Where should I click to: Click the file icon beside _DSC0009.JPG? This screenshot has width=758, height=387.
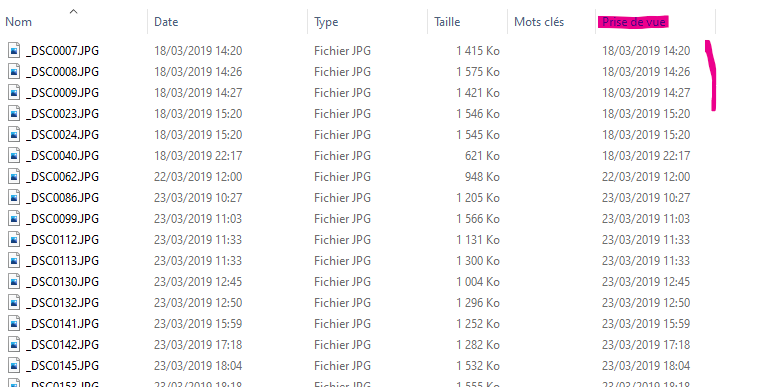pyautogui.click(x=14, y=93)
